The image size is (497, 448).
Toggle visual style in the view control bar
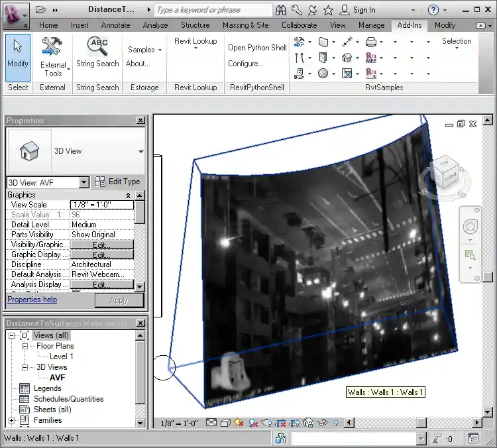coord(225,423)
